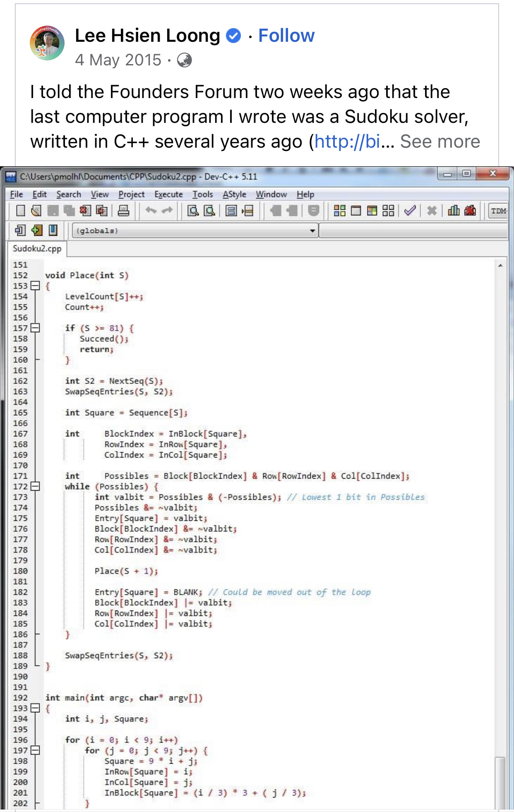The image size is (514, 812).
Task: Collapse the main function fold at line 193
Action: click(x=35, y=708)
